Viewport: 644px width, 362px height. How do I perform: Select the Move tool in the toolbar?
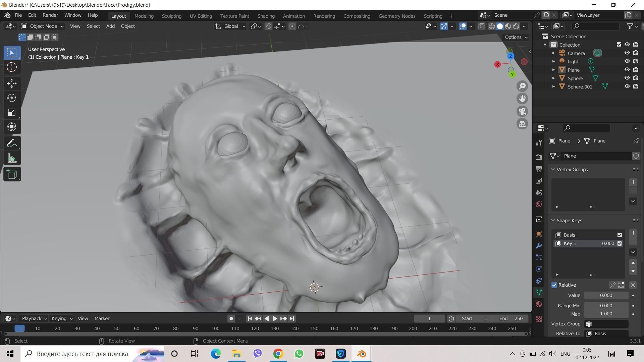click(12, 83)
